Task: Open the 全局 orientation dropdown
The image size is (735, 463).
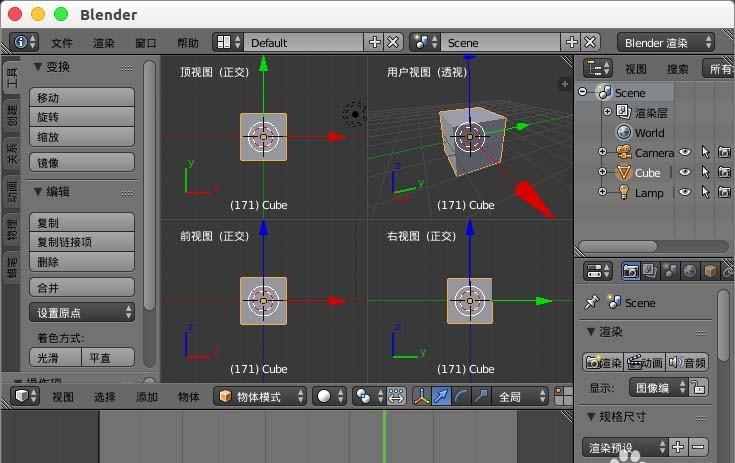Action: pyautogui.click(x=520, y=396)
